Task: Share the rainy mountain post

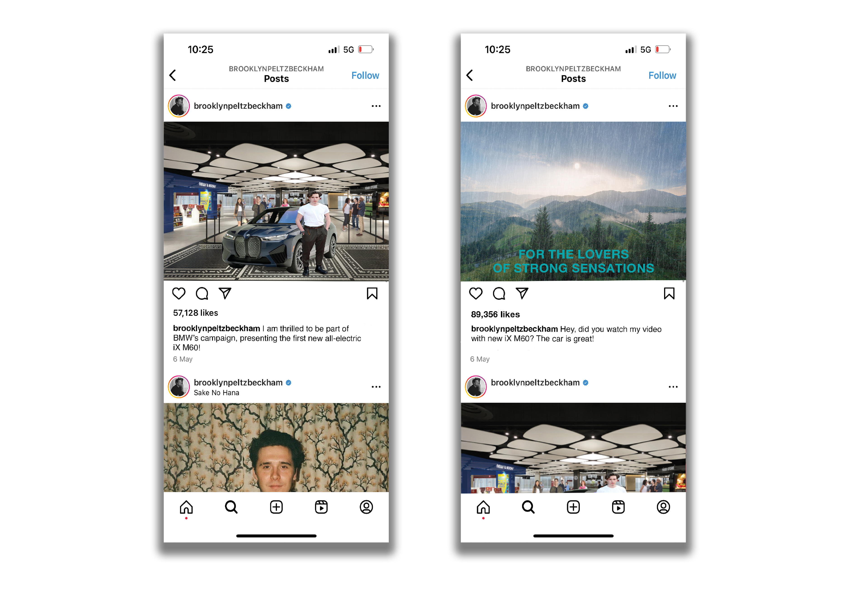Action: click(x=522, y=294)
